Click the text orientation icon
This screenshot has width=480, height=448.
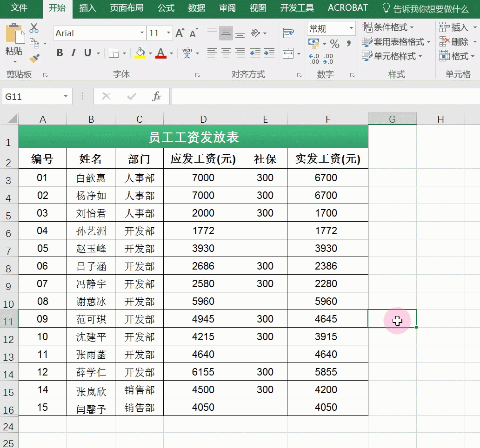[x=255, y=33]
